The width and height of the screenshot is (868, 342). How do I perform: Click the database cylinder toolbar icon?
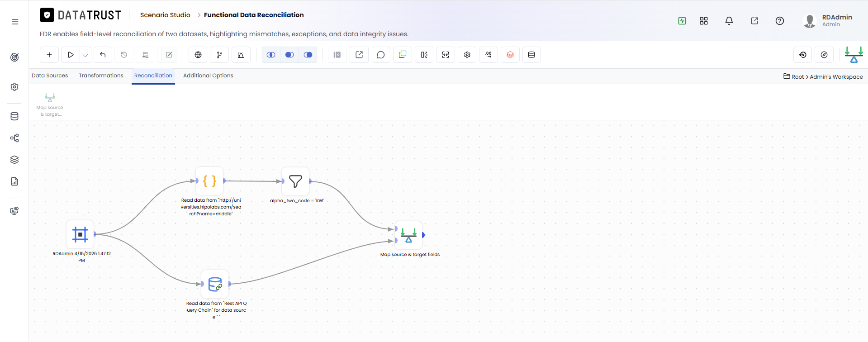click(x=531, y=55)
